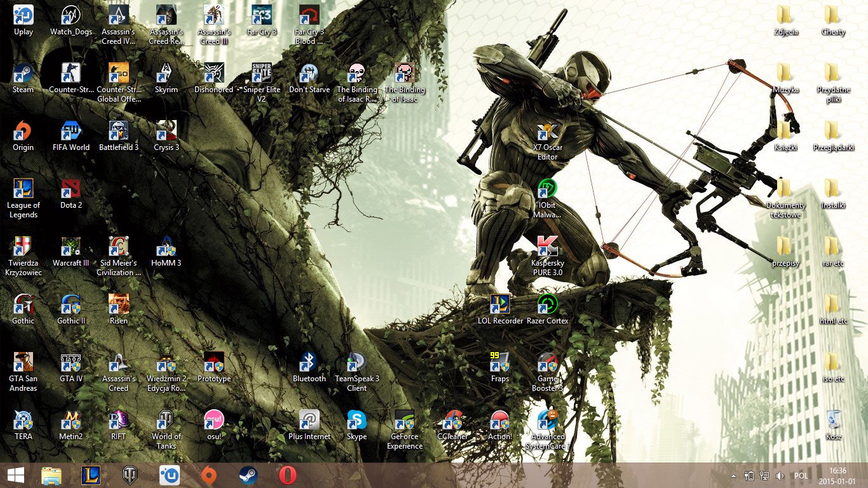Select the Przeglądarki folder

834,136
